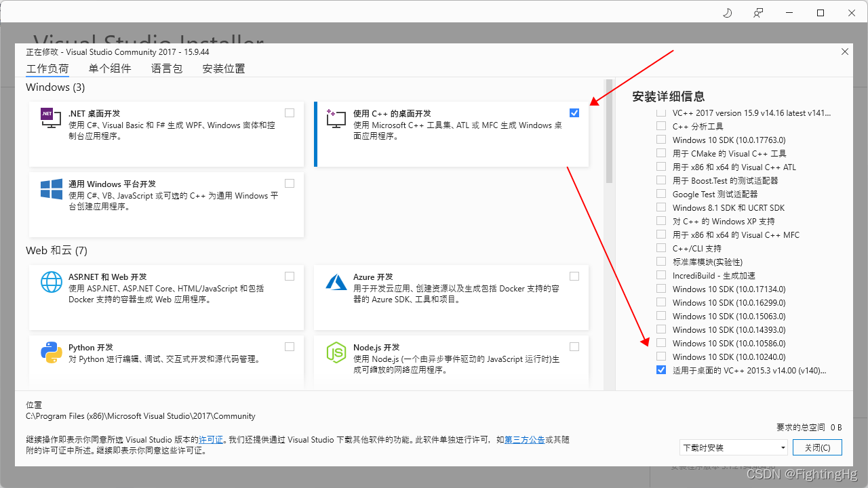Toggle dark mode moon icon in title bar
The height and width of the screenshot is (488, 868).
coord(728,13)
